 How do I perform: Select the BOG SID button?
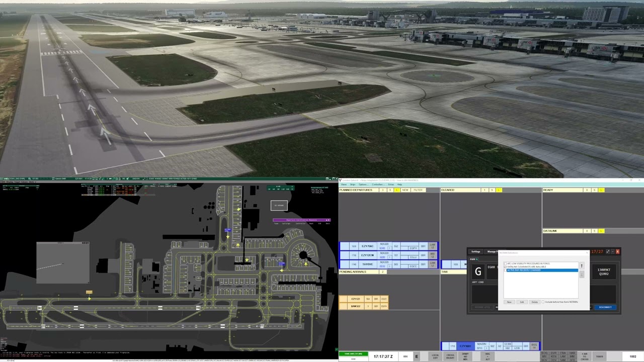544,353
